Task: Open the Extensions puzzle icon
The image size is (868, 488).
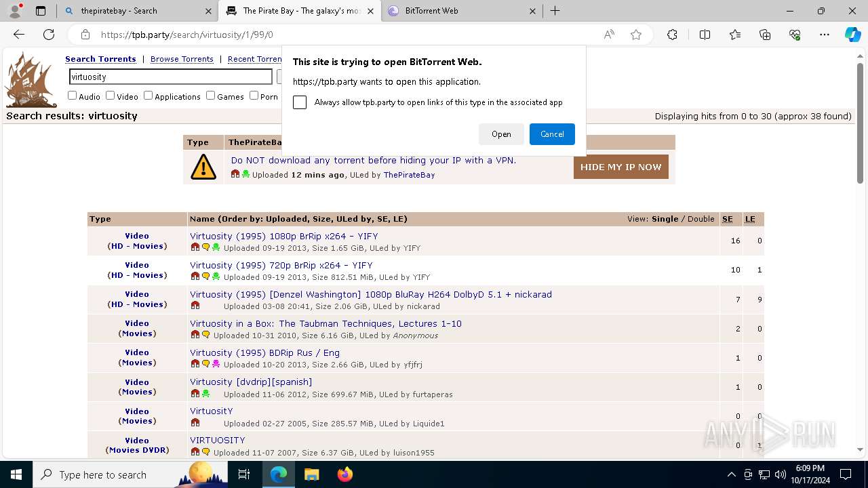Action: pos(672,35)
